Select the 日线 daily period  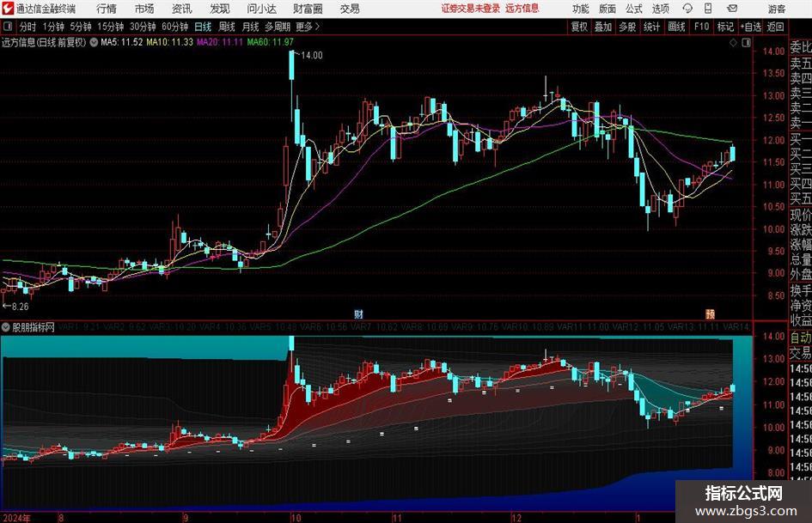(x=203, y=27)
